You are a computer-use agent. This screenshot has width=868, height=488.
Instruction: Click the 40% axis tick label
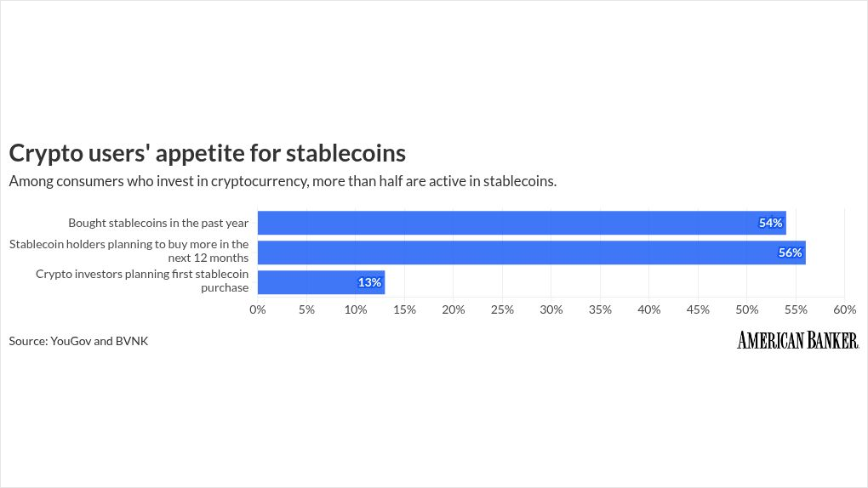649,309
